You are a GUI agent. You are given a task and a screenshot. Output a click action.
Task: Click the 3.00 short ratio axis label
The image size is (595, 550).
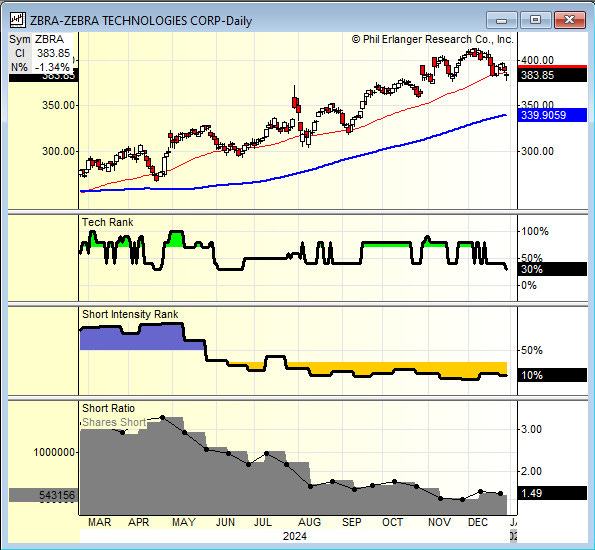(531, 429)
